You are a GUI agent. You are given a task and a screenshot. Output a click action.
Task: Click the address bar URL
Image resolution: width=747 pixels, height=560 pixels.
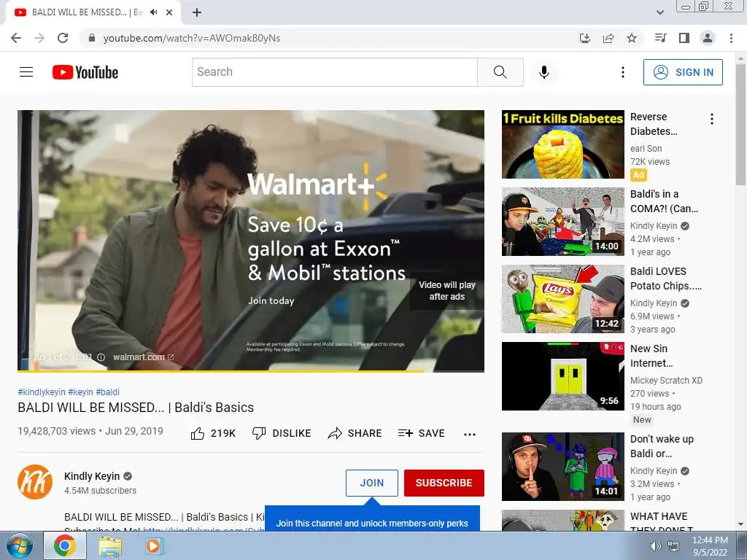[192, 38]
